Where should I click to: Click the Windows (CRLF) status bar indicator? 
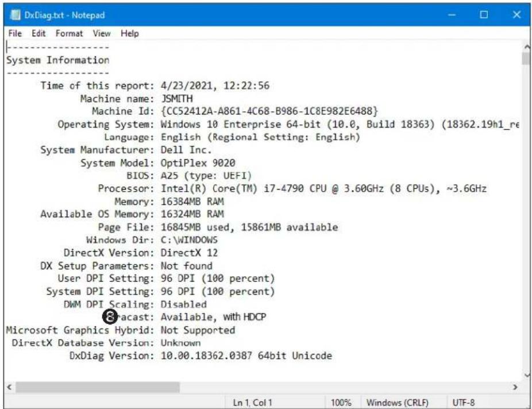tap(398, 403)
